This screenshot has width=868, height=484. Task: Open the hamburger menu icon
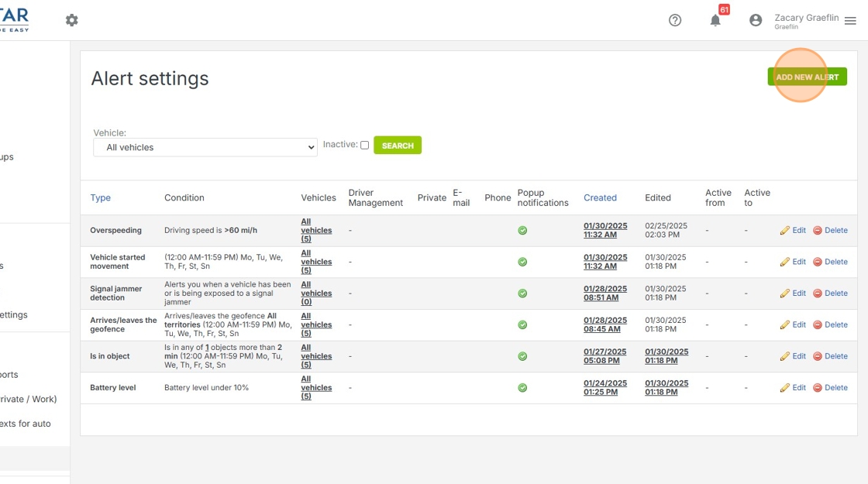[850, 21]
